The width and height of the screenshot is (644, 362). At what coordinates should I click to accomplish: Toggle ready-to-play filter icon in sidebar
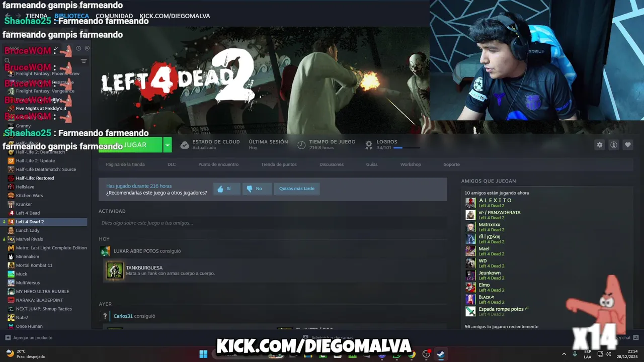pos(87,48)
